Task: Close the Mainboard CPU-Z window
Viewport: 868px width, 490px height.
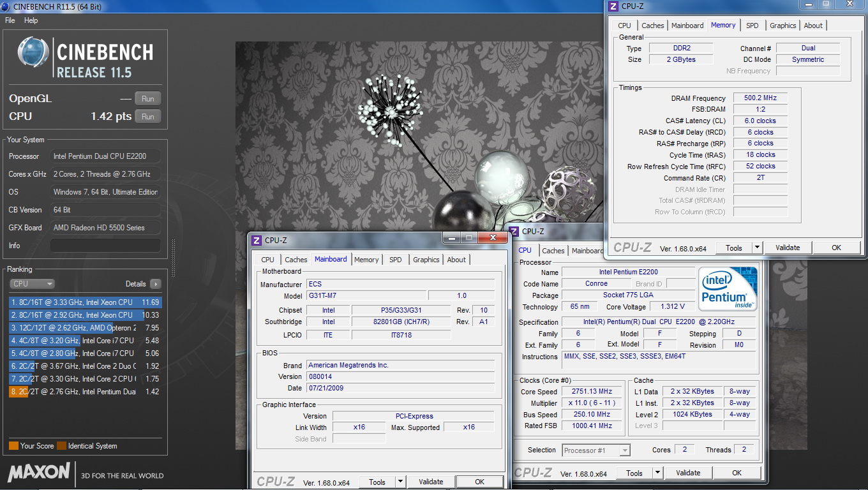Action: click(493, 237)
